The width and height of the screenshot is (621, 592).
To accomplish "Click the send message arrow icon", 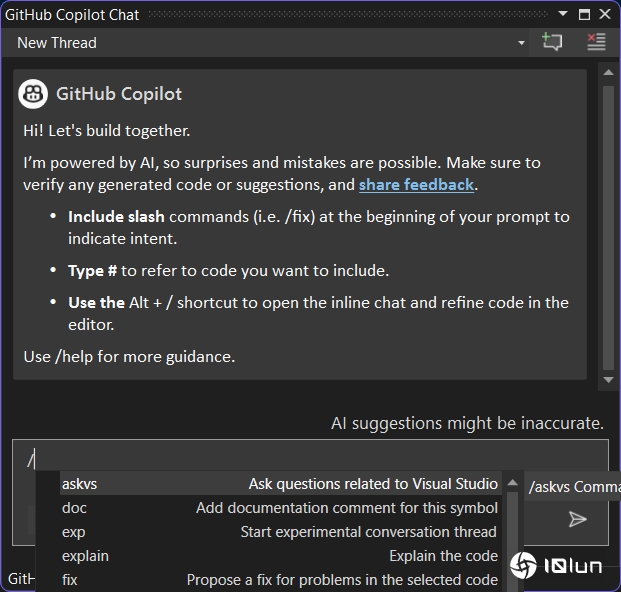I will click(577, 519).
